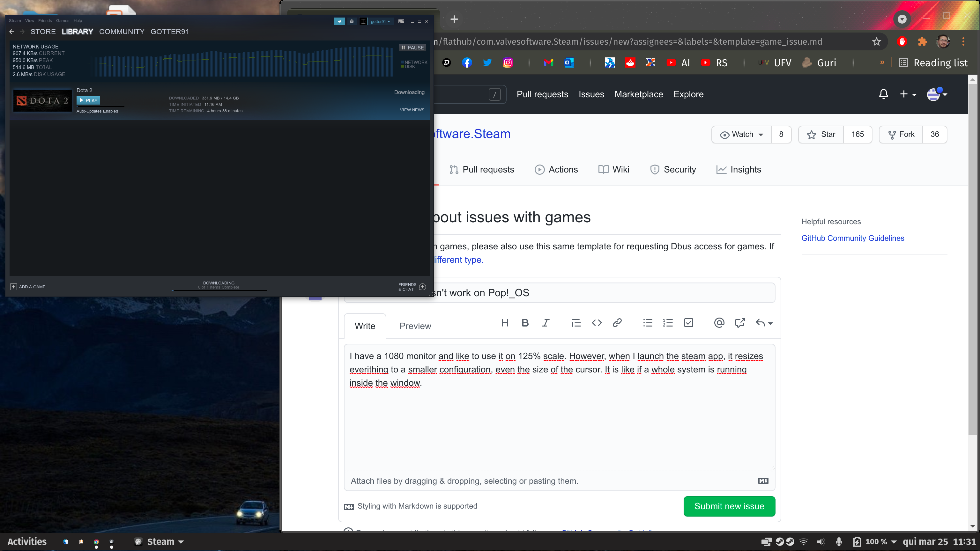Bookmark this page with the star icon

click(877, 41)
